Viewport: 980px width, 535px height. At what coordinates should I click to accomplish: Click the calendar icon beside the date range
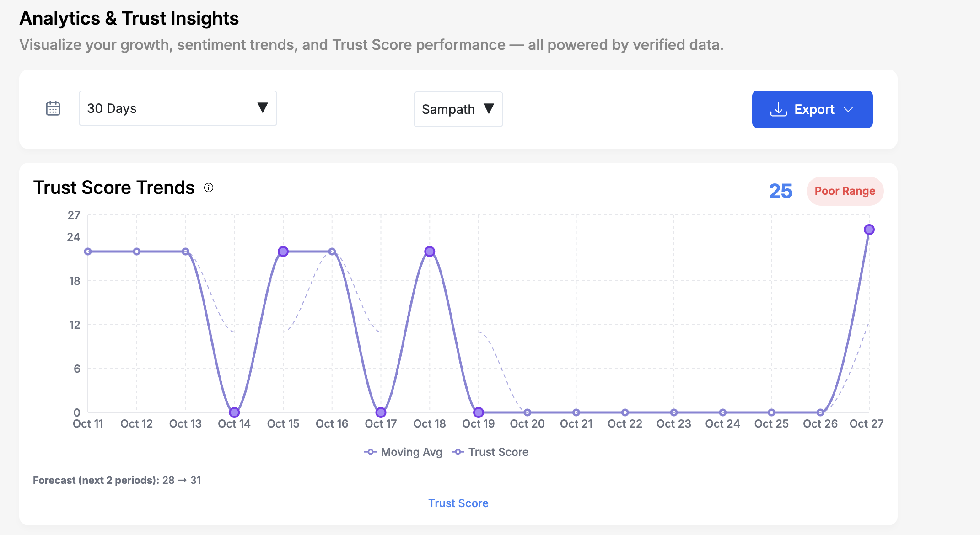(53, 108)
